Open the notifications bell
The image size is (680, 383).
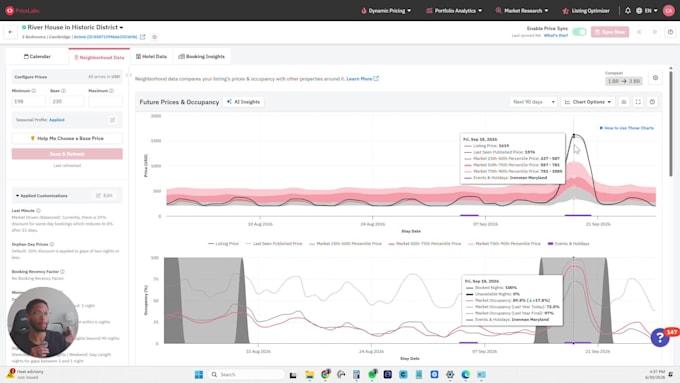628,10
